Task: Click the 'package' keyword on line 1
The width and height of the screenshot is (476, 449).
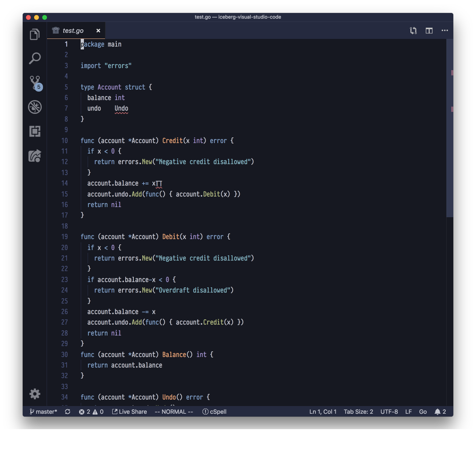Action: click(92, 44)
